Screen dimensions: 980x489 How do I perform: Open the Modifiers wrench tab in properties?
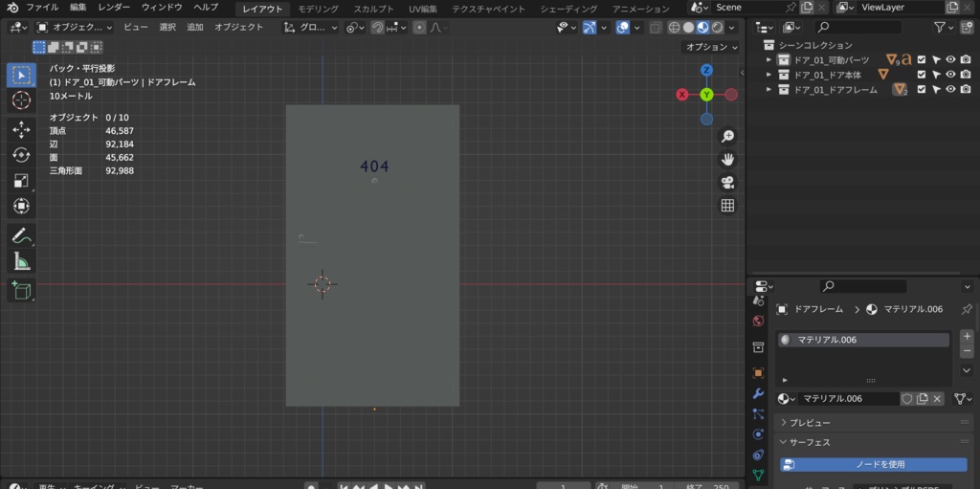pos(758,393)
